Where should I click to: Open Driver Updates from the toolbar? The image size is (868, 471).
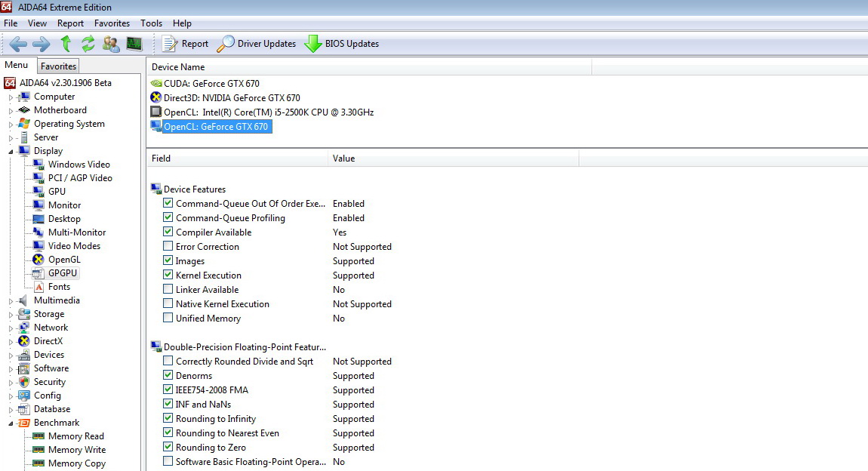pyautogui.click(x=257, y=44)
